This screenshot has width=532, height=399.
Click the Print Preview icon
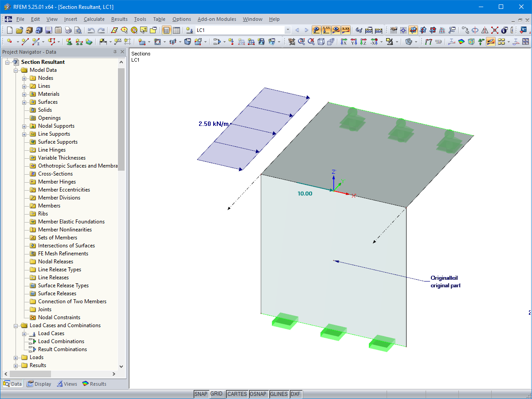[x=78, y=30]
